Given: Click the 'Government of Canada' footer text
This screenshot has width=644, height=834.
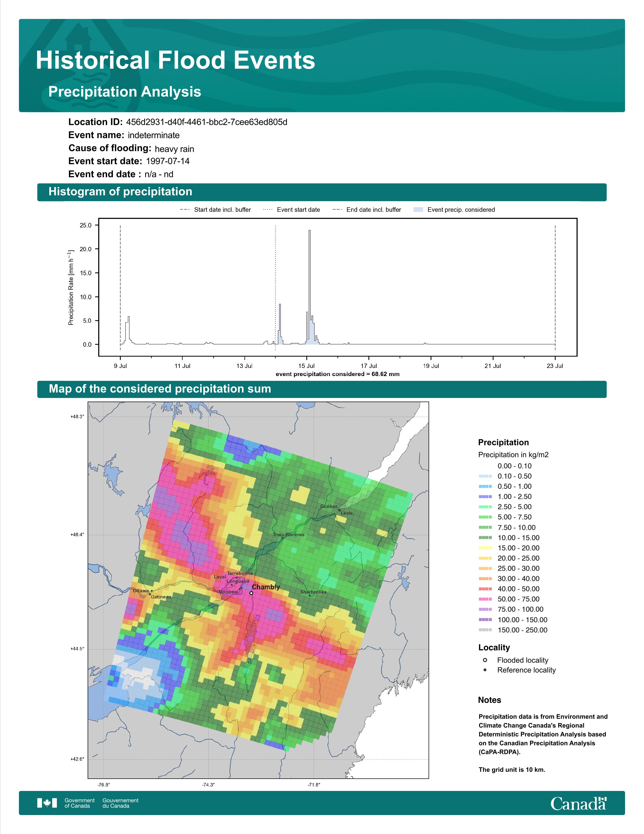Looking at the screenshot, I should pos(79,803).
